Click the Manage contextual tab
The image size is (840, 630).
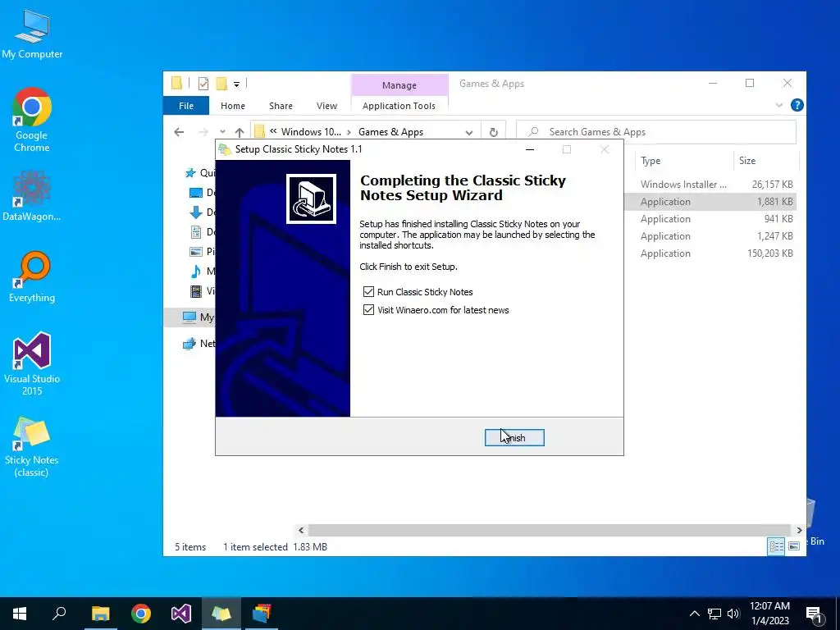point(399,85)
